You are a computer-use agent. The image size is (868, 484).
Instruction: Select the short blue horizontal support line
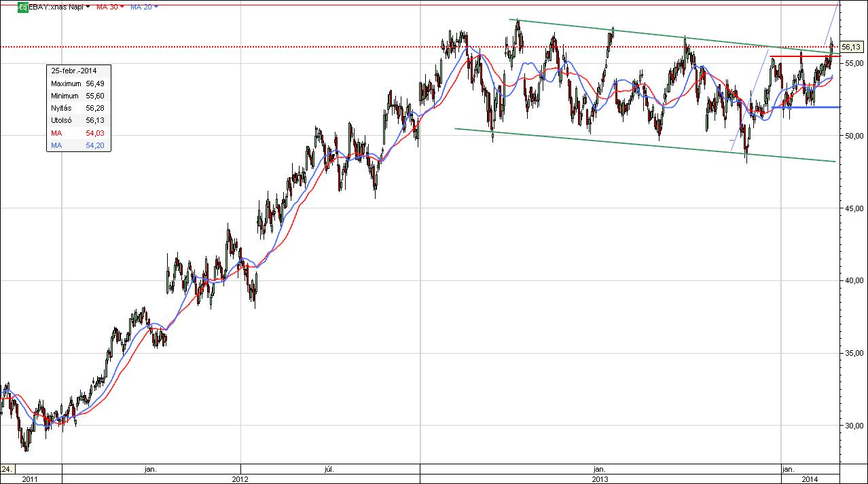[x=805, y=107]
